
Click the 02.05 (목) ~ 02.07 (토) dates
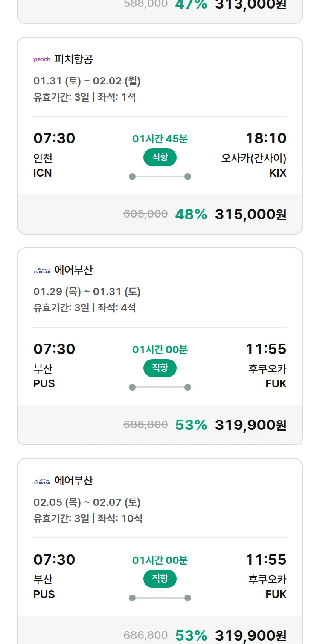tap(87, 502)
